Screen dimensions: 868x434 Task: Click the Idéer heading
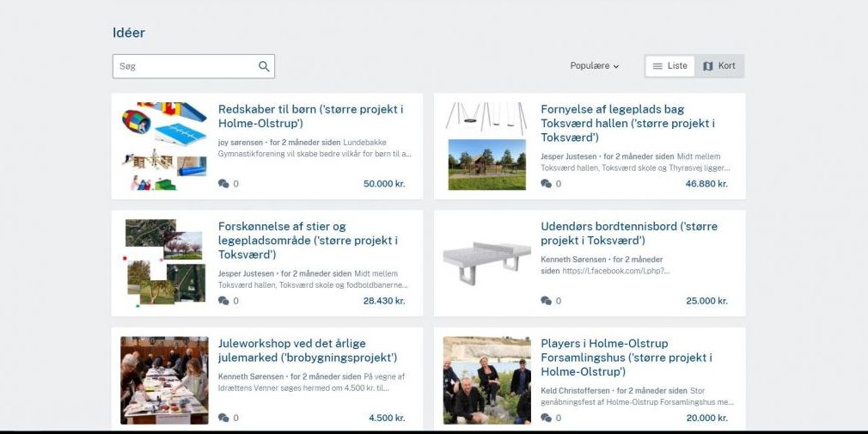click(x=129, y=33)
